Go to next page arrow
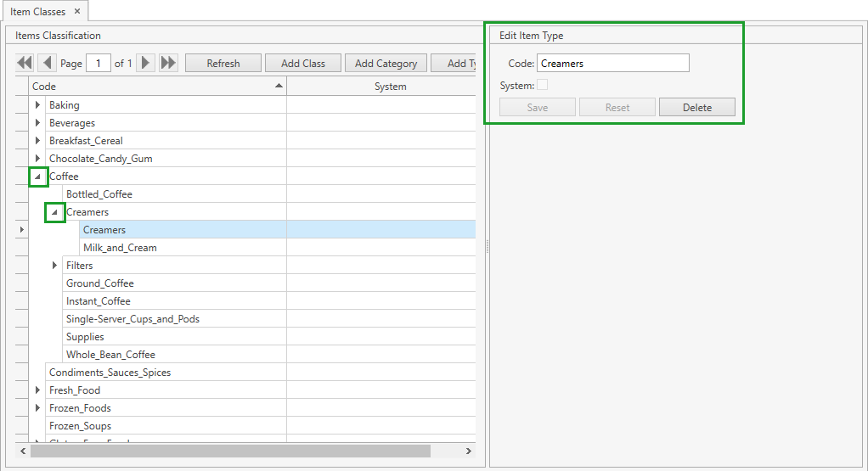This screenshot has width=868, height=471. click(146, 63)
